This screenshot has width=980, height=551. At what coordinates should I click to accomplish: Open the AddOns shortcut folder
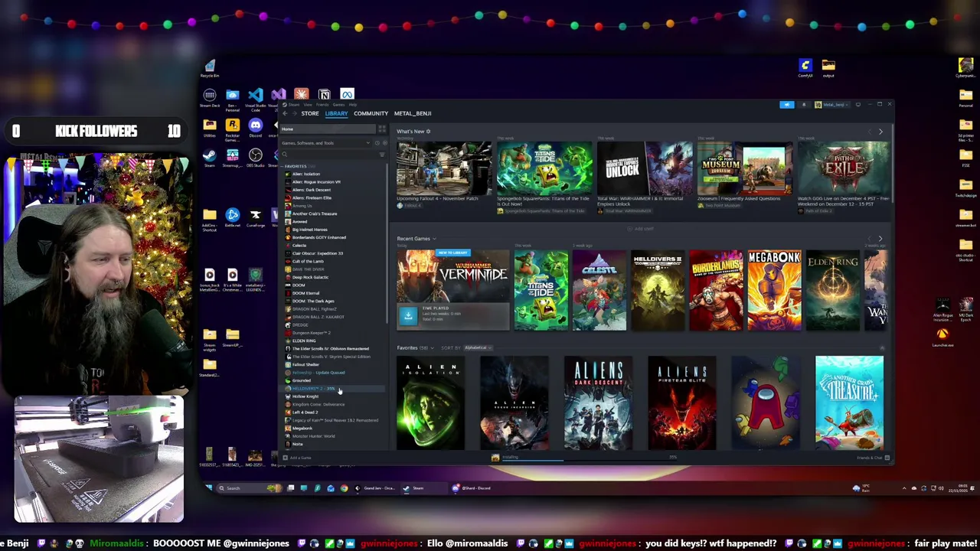coord(209,218)
